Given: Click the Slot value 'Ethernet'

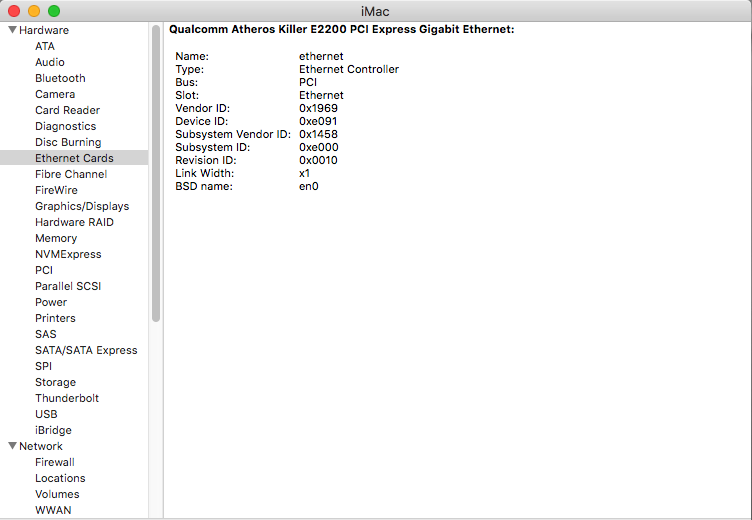Looking at the screenshot, I should [x=321, y=95].
